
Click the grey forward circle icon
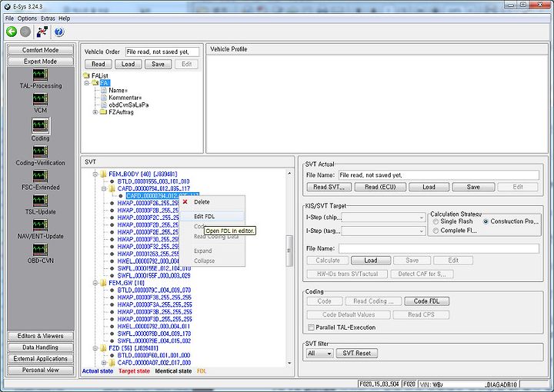click(25, 32)
